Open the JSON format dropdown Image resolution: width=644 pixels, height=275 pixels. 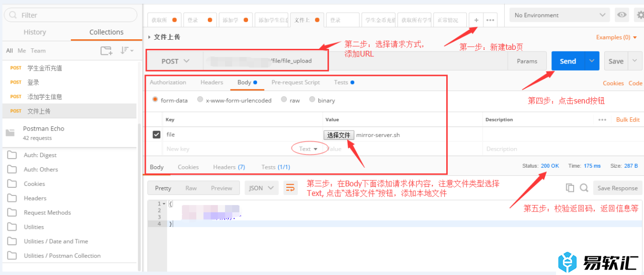click(262, 188)
